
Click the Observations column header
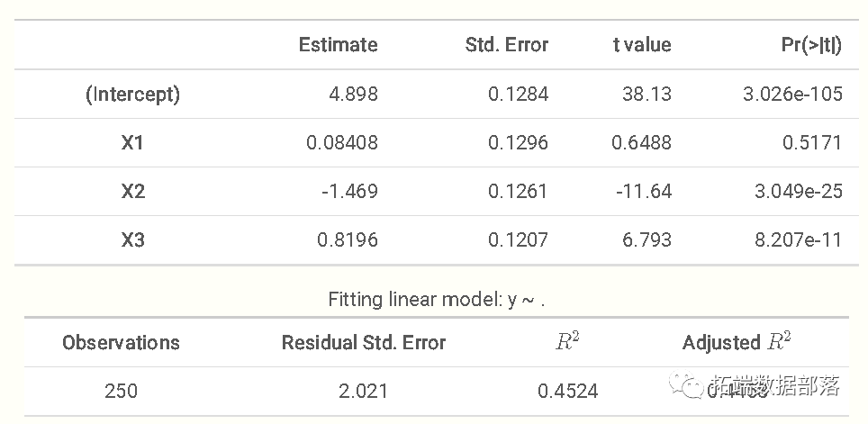[x=121, y=343]
